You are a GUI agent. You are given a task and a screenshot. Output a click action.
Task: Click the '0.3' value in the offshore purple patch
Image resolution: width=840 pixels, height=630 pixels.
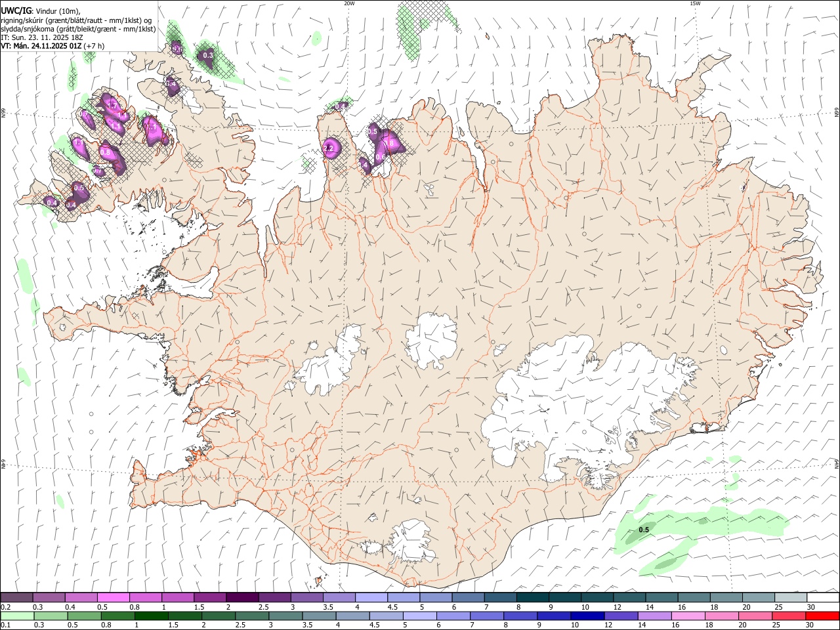[x=208, y=56]
